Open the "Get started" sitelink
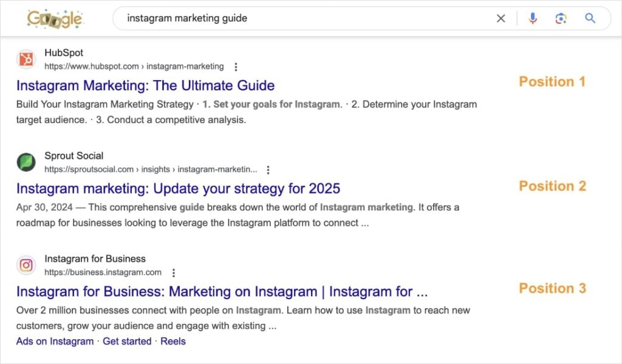 (x=126, y=341)
